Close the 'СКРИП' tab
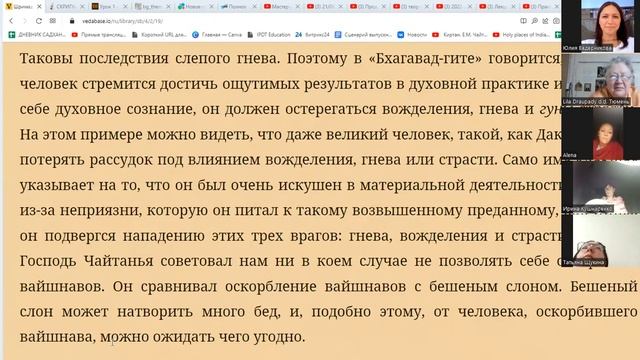 82,7
